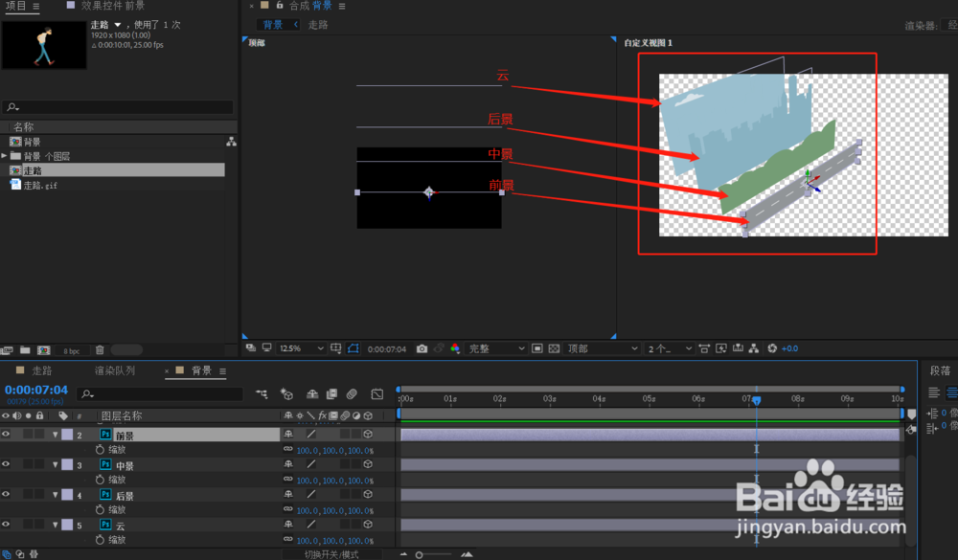Toggle the 3D layer switch for 云
The image size is (958, 560).
coord(368,525)
